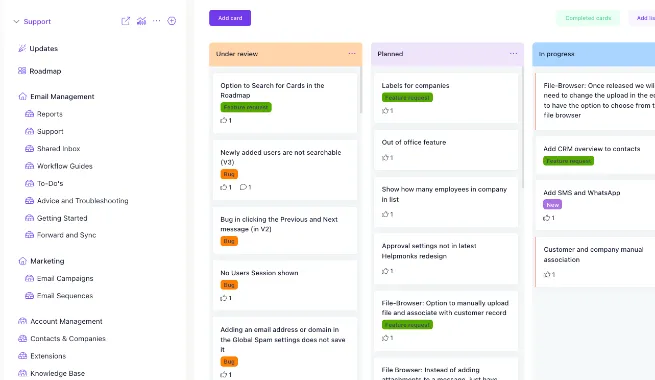
Task: Open Support in external link icon
Action: click(x=125, y=21)
